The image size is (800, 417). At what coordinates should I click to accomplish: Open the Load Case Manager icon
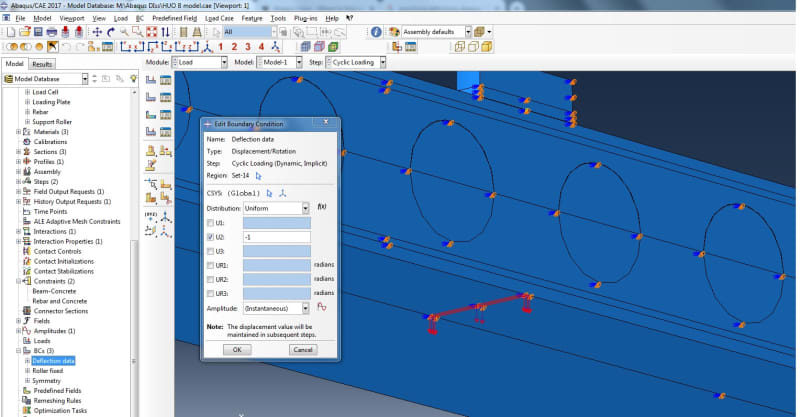165,132
